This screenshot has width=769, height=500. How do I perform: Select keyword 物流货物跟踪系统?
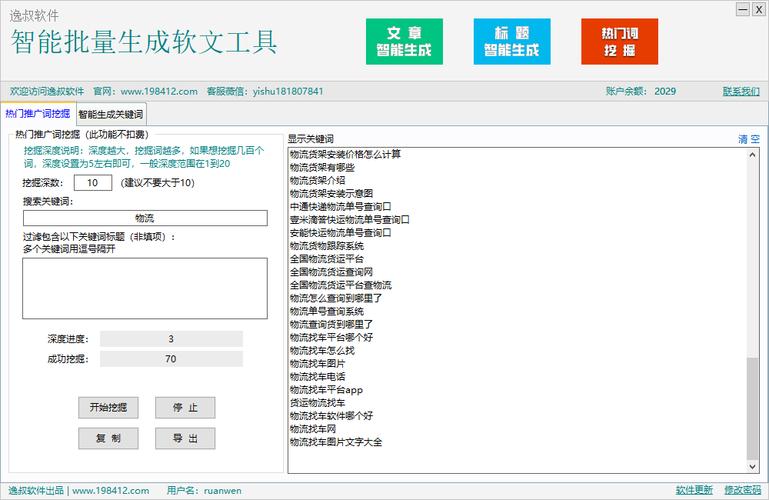click(x=327, y=246)
